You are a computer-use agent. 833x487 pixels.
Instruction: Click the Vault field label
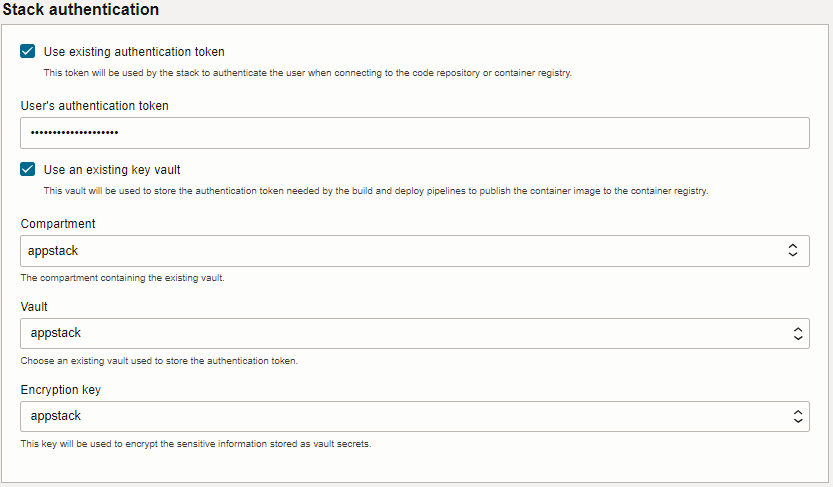[34, 306]
